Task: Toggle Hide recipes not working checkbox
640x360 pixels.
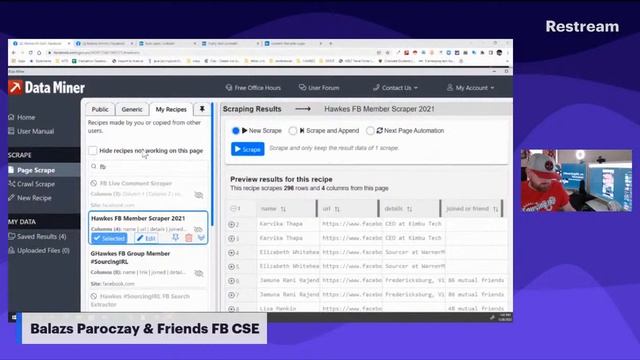Action: (x=93, y=151)
